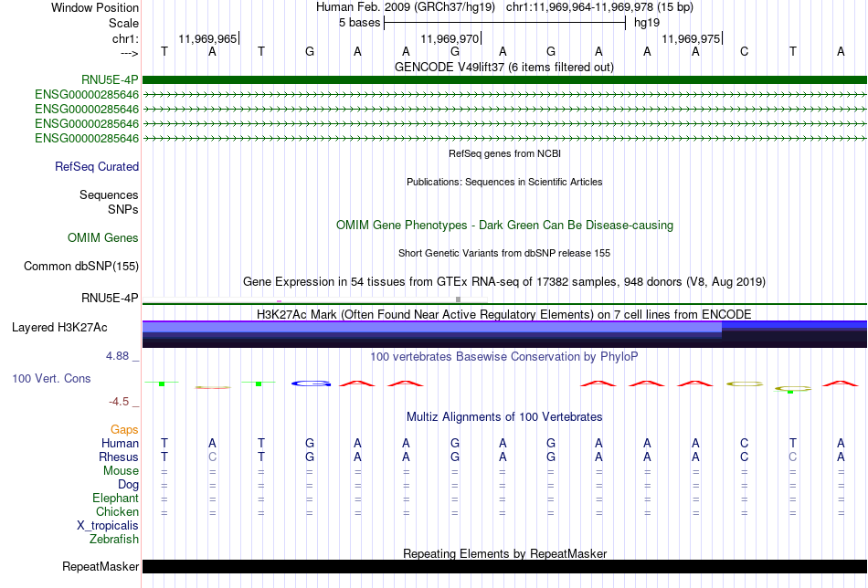
Task: Click the Window Position label
Action: click(x=95, y=7)
